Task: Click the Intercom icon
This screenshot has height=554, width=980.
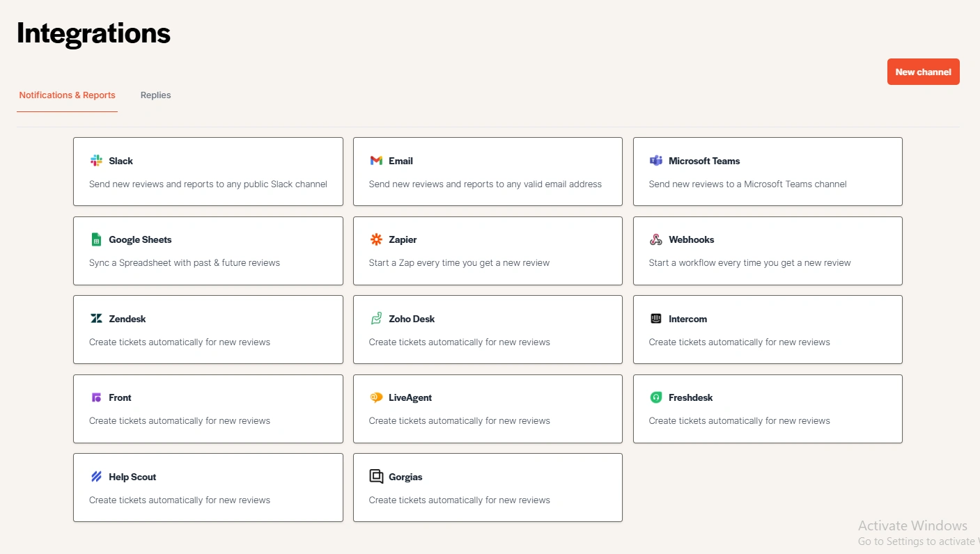Action: click(655, 318)
